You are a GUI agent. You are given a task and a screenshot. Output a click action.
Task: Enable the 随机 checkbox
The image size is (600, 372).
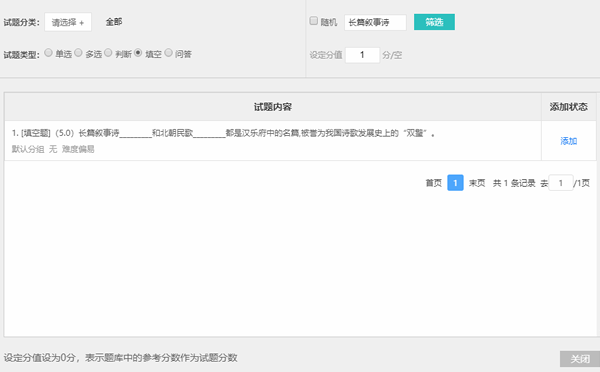coord(313,21)
